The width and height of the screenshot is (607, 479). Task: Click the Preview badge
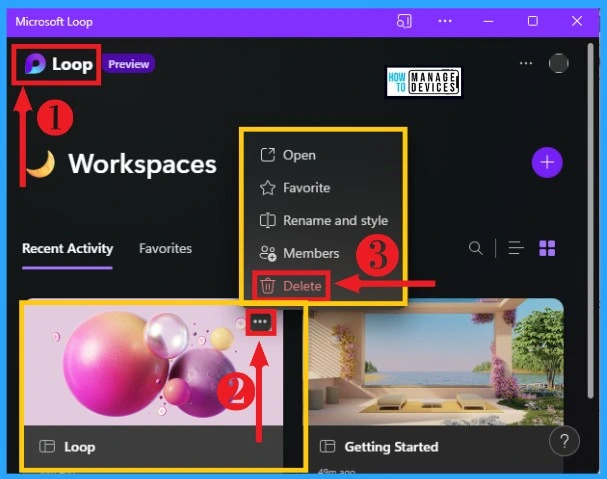point(129,64)
